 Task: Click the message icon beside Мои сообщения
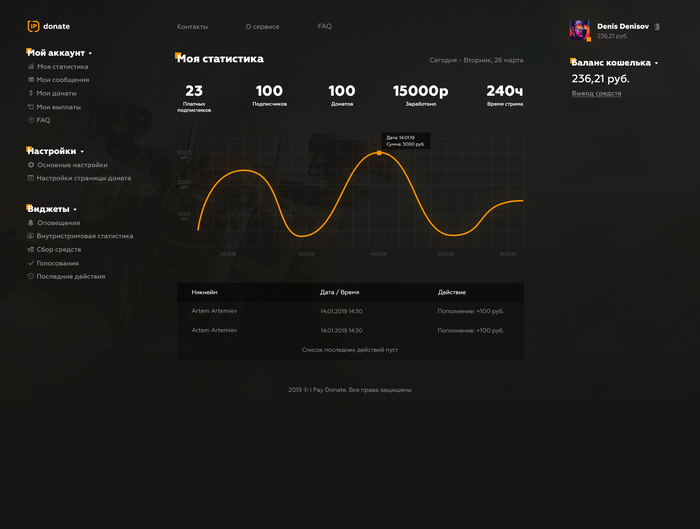pyautogui.click(x=31, y=80)
